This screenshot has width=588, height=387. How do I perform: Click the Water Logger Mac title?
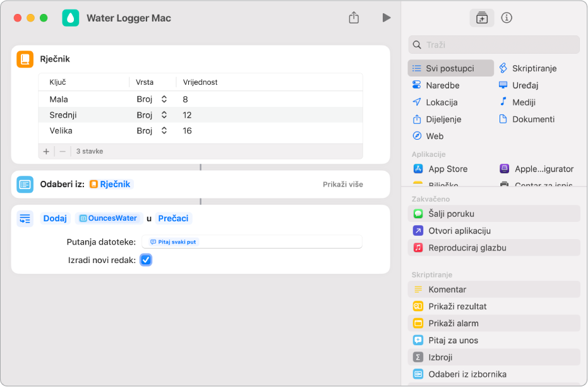pos(129,18)
